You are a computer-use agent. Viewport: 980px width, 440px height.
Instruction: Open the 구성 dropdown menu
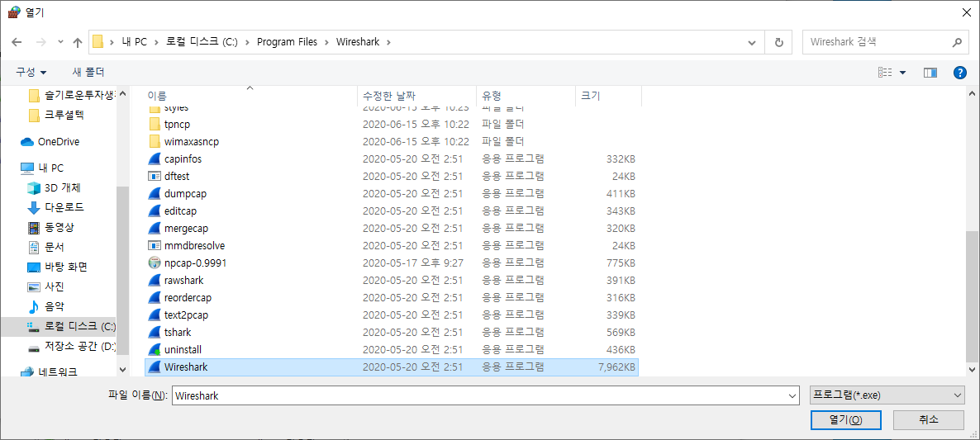pyautogui.click(x=31, y=73)
